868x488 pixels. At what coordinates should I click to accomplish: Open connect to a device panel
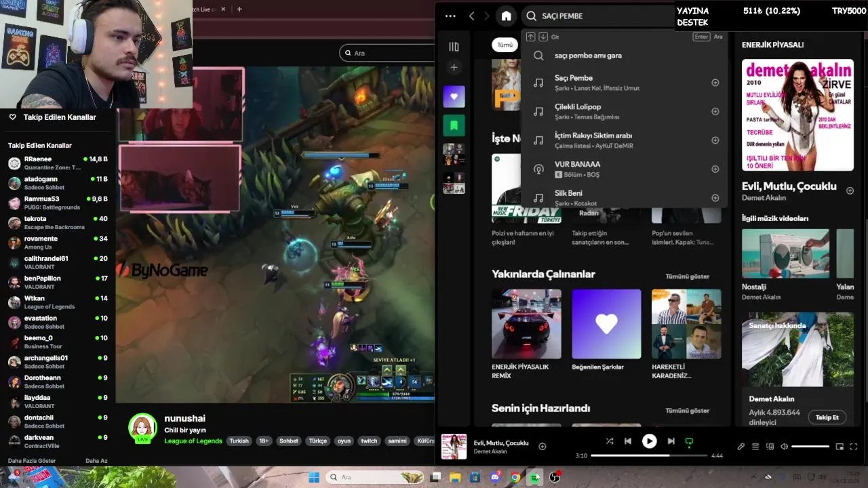coord(770,447)
